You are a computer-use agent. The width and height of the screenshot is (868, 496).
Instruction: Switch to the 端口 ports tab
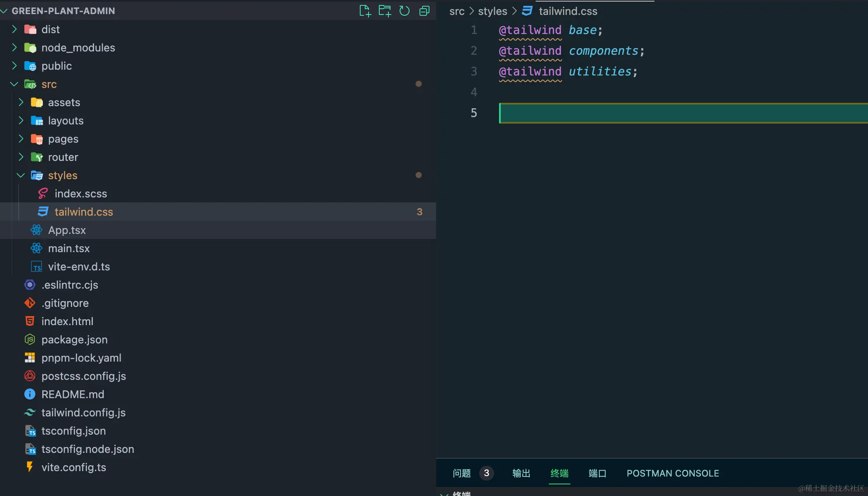598,473
